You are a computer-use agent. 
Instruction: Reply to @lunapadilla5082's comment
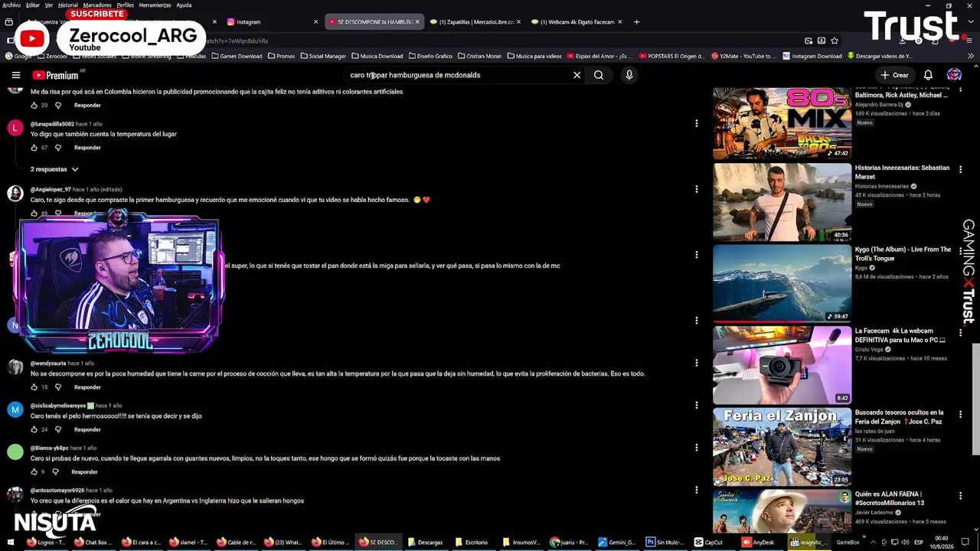pos(87,148)
